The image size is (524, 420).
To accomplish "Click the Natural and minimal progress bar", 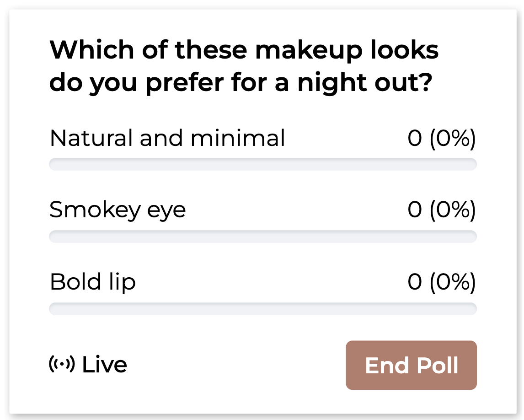I will point(262,164).
